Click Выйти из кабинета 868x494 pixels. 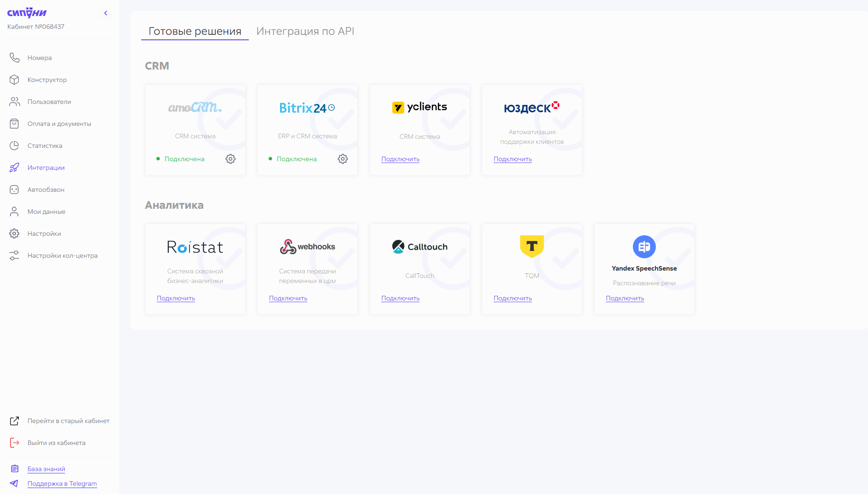[56, 443]
